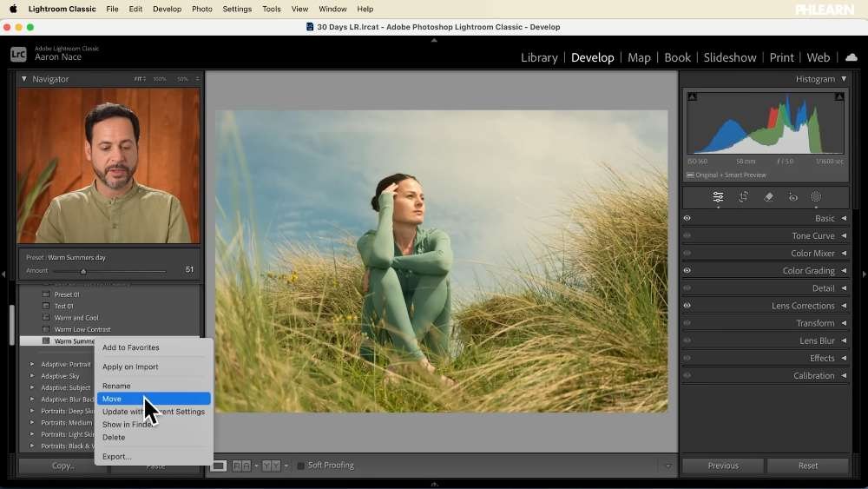Click the Navigator preview thumbnail
This screenshot has width=868, height=489.
pyautogui.click(x=109, y=166)
